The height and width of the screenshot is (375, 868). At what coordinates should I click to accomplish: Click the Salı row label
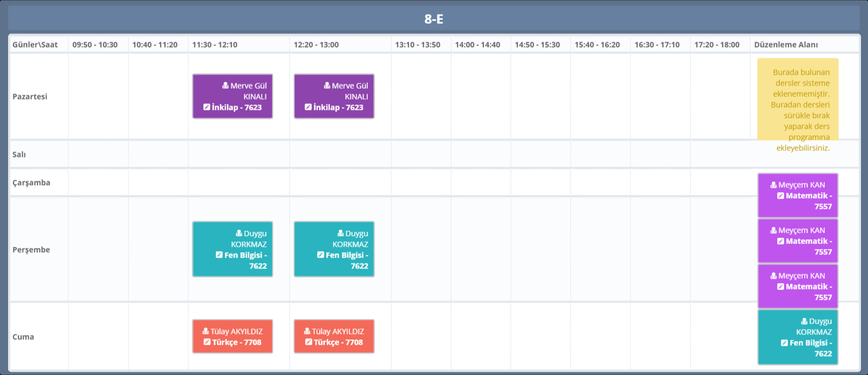19,154
